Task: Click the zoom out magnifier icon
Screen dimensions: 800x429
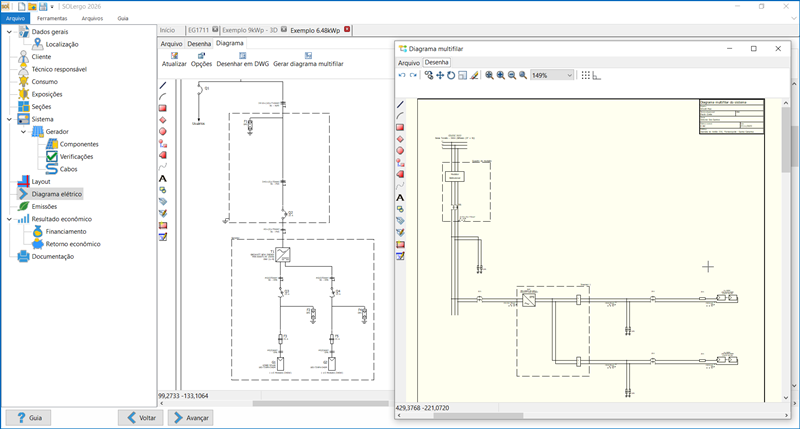Action: pos(512,75)
